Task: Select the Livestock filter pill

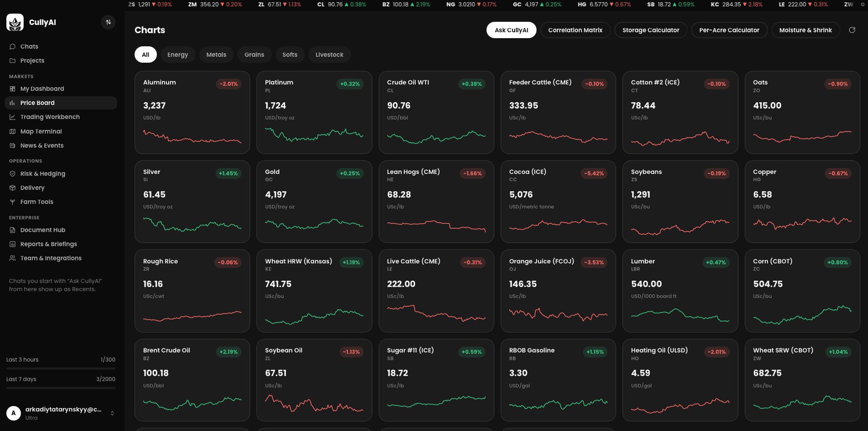Action: 330,54
